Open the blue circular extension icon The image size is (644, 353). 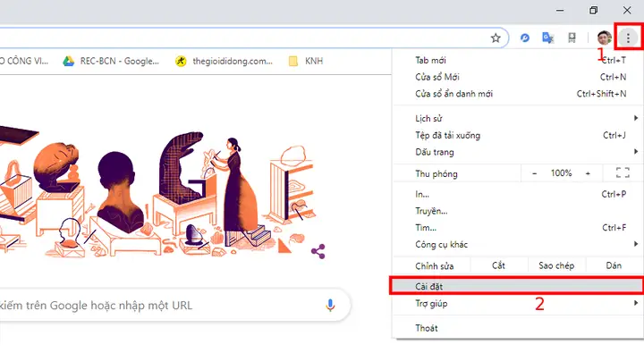pyautogui.click(x=524, y=38)
